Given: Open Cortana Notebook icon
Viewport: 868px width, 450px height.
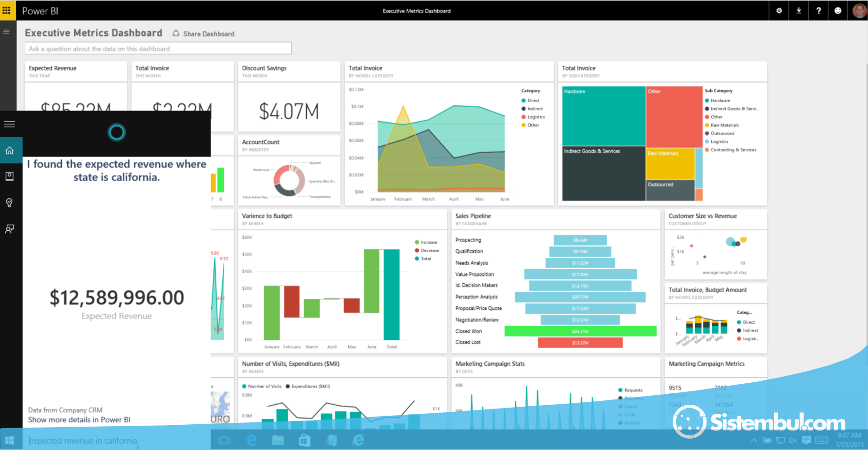Looking at the screenshot, I should coord(10,176).
